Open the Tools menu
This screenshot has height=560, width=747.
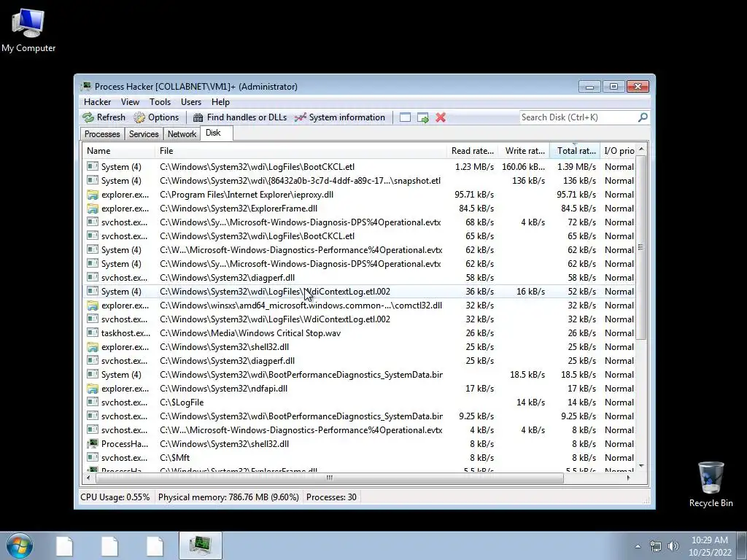[160, 102]
